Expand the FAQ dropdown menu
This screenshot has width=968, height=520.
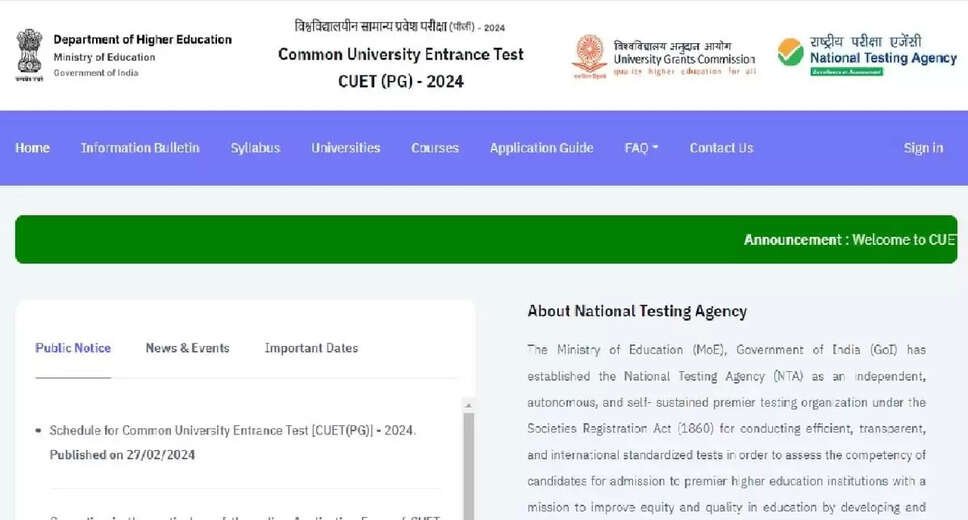click(x=641, y=148)
